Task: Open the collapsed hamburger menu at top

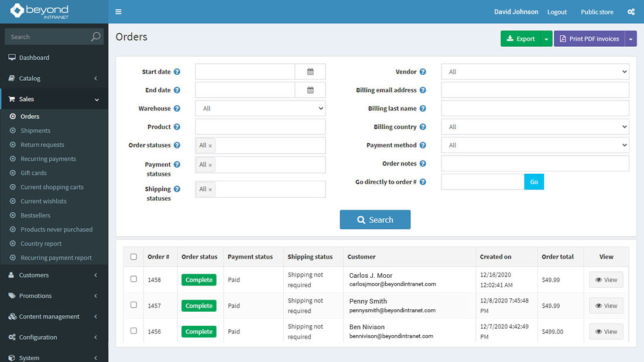Action: click(x=118, y=11)
